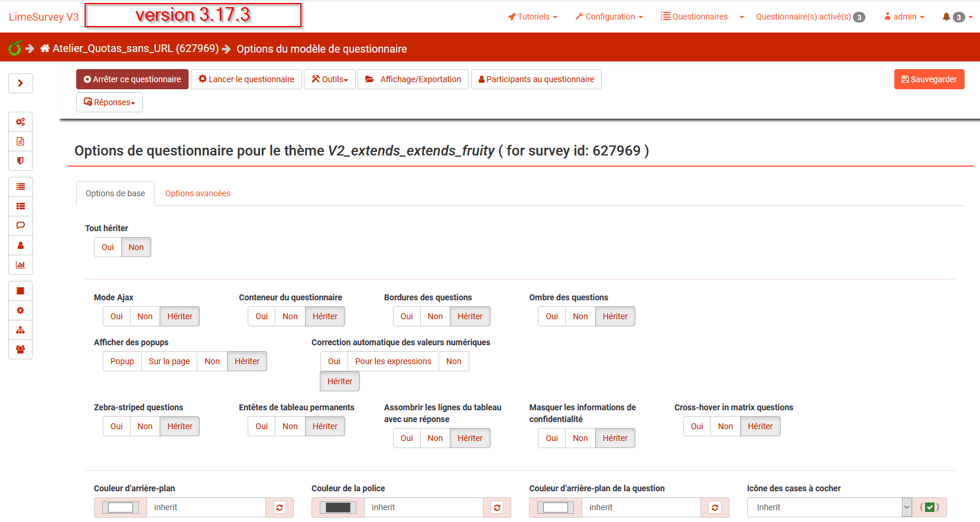Open survey overview via the gears sidebar icon

point(21,122)
